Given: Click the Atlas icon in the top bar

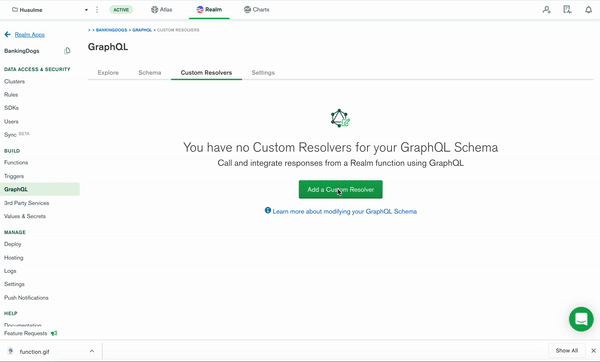Looking at the screenshot, I should click(154, 10).
